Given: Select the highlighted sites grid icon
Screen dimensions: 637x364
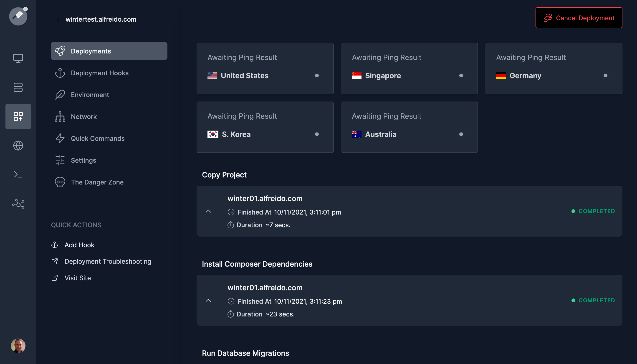Looking at the screenshot, I should tap(18, 116).
